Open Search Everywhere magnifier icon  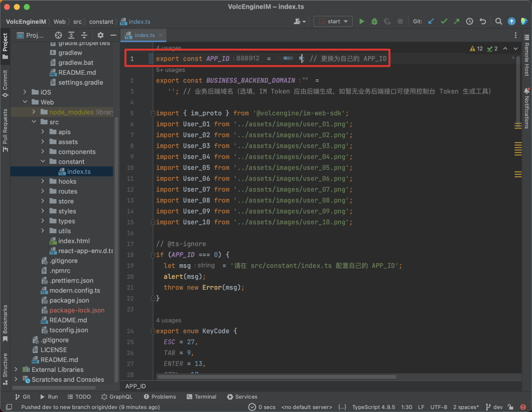499,22
